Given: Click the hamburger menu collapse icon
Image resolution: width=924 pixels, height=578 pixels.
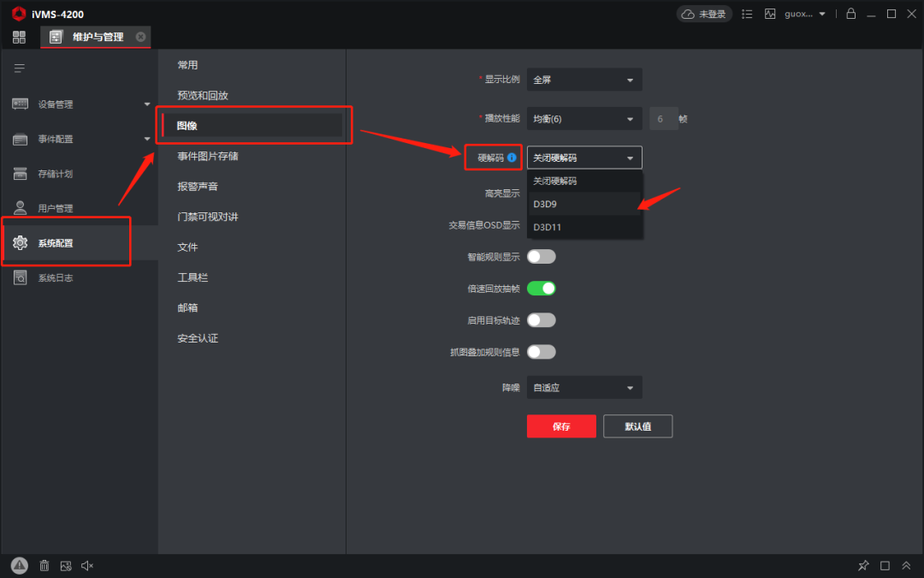Looking at the screenshot, I should click(x=20, y=68).
